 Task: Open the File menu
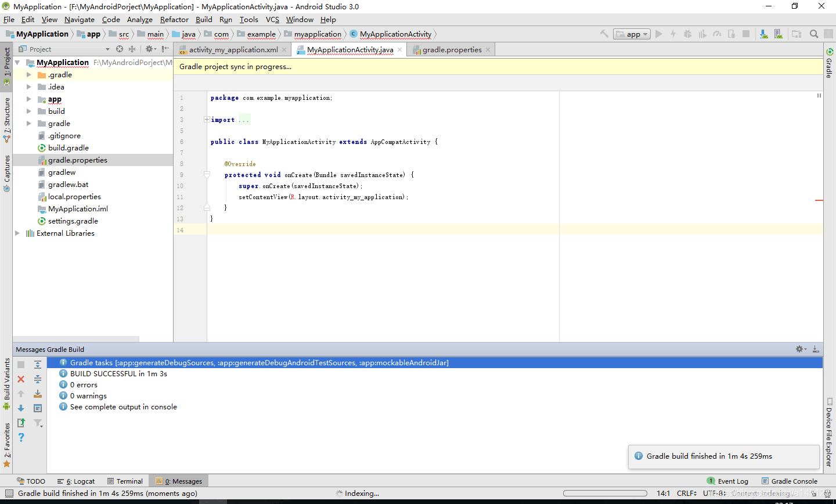click(x=9, y=20)
